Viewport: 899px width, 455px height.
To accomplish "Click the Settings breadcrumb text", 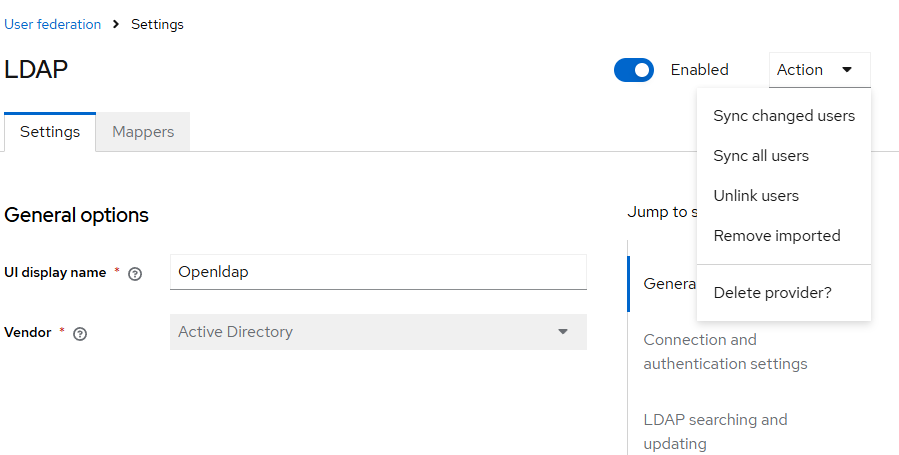I will tap(157, 25).
